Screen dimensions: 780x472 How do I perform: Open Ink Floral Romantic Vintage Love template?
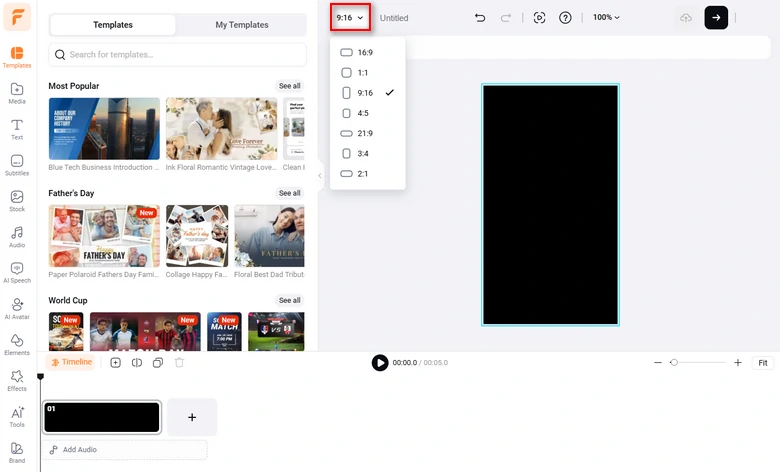click(x=221, y=129)
